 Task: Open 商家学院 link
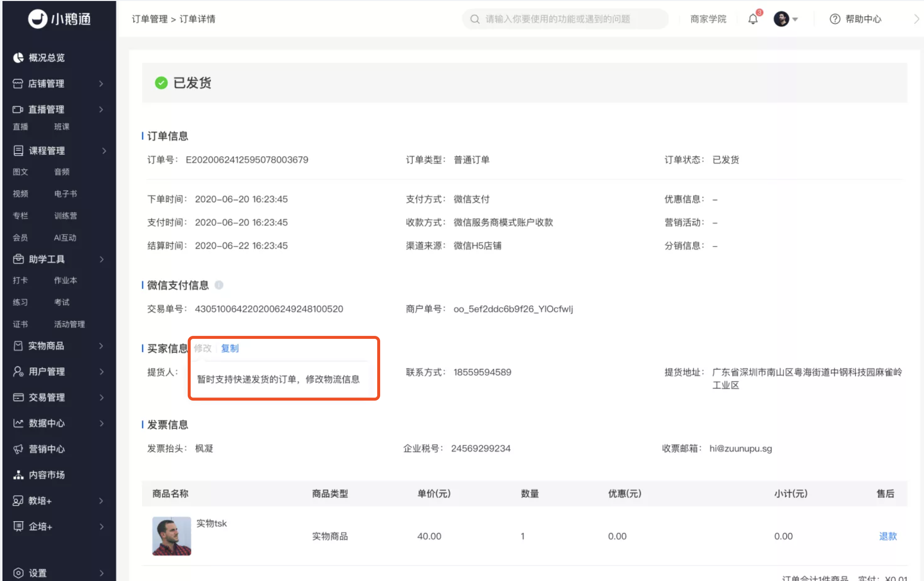(708, 19)
